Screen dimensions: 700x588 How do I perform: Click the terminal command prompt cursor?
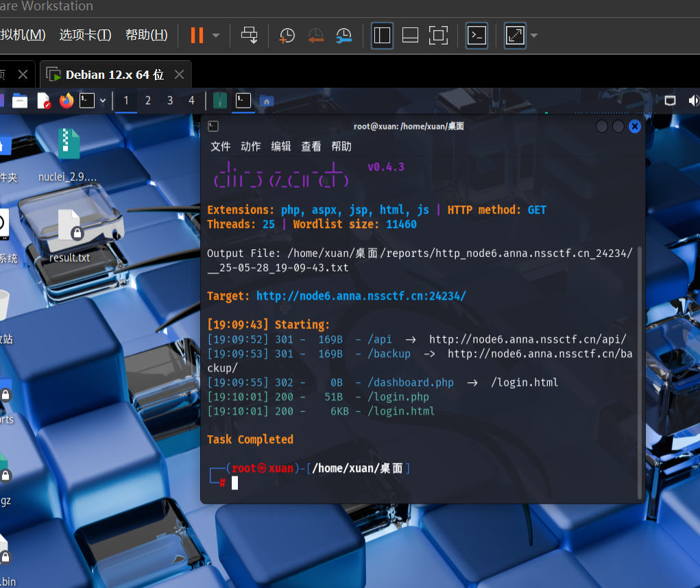click(x=235, y=482)
